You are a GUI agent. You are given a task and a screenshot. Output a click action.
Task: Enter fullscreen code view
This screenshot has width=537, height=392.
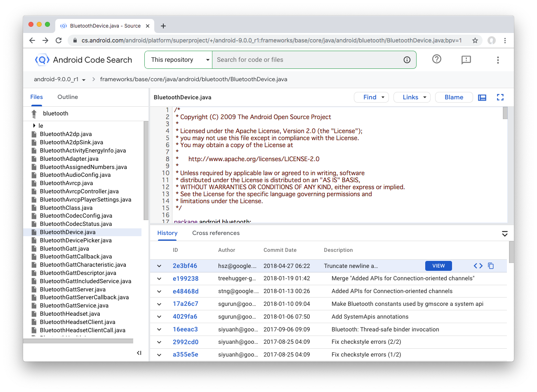coord(500,97)
